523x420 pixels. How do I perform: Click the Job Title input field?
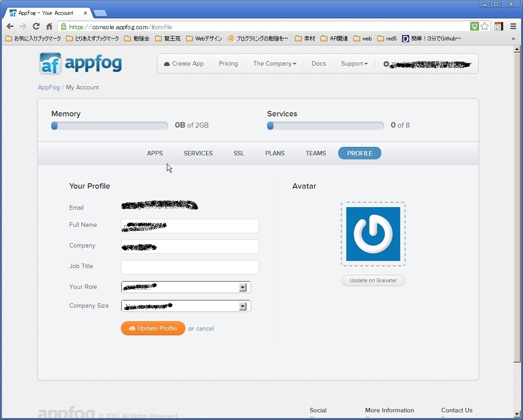click(190, 267)
